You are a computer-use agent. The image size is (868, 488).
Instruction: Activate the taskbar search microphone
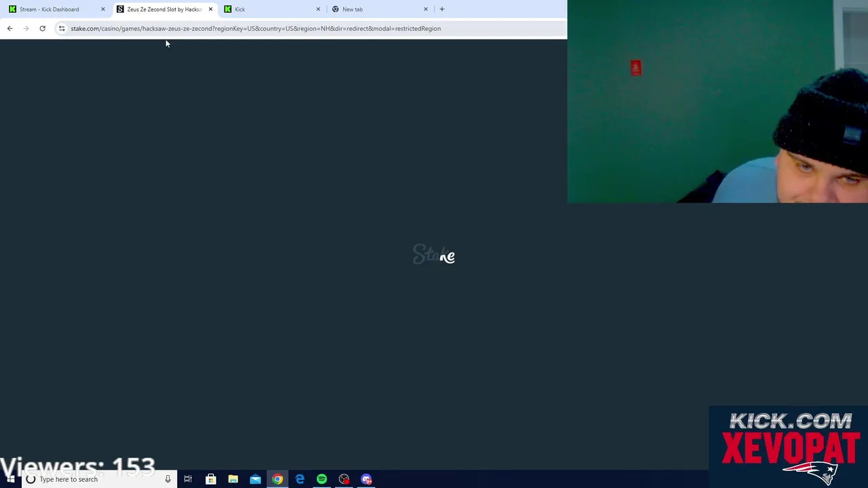[167, 479]
